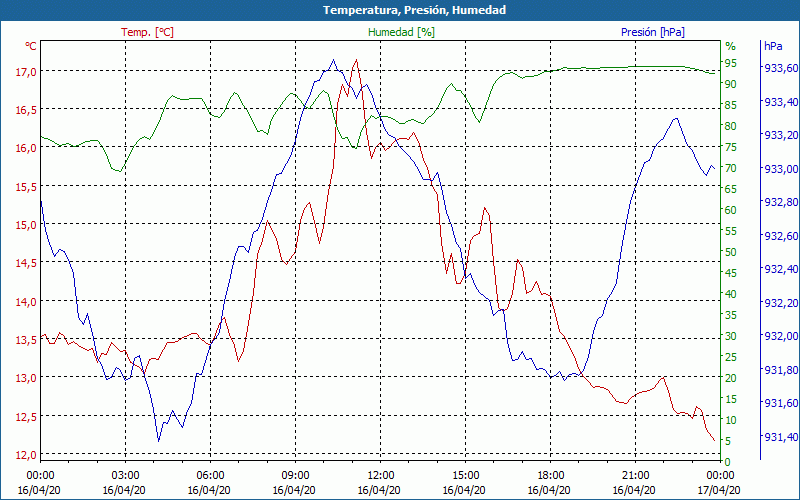
Task: Click the '06:00' time axis label
Action: pos(210,476)
